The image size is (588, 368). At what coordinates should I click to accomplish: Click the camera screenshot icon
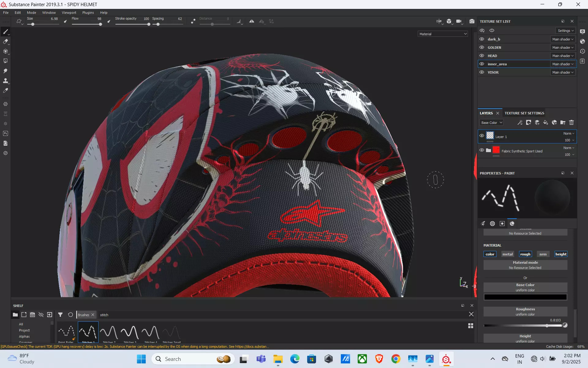[472, 21]
